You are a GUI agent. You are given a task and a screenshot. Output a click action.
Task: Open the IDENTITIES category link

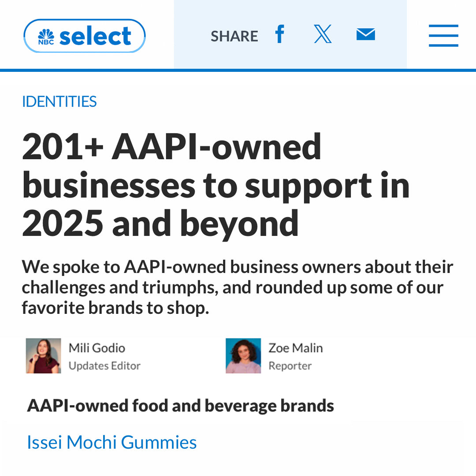(x=59, y=102)
